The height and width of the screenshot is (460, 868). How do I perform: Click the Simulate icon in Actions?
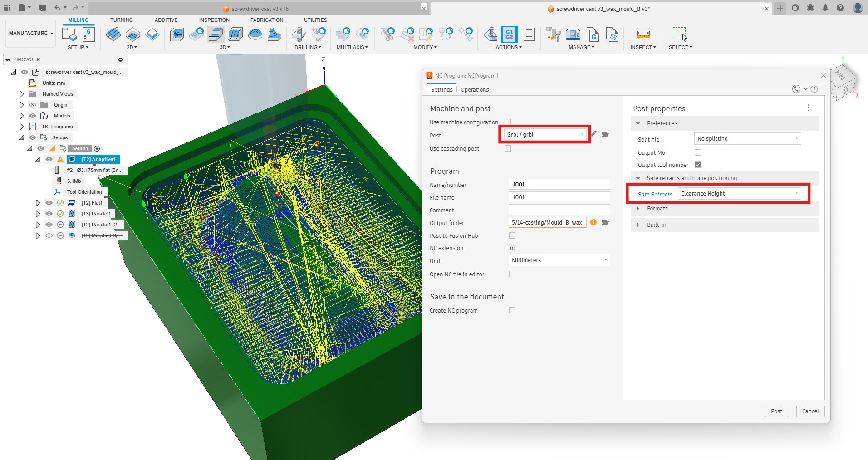(490, 34)
